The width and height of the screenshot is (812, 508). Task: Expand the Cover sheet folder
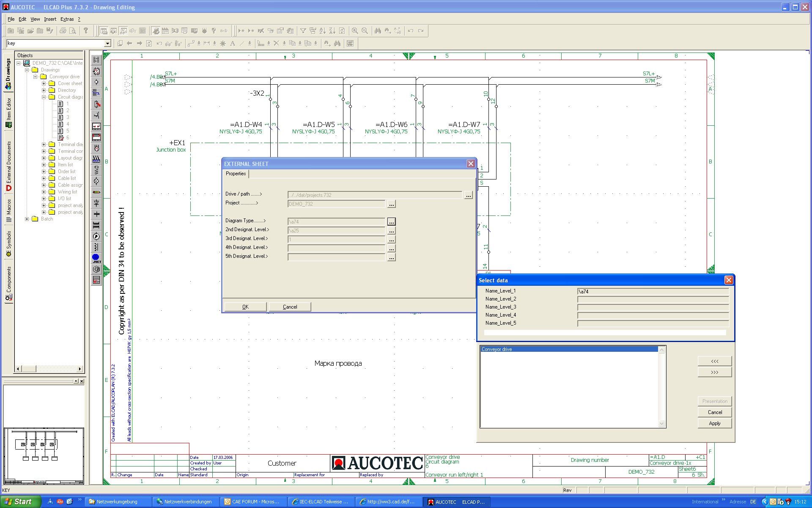tap(44, 83)
